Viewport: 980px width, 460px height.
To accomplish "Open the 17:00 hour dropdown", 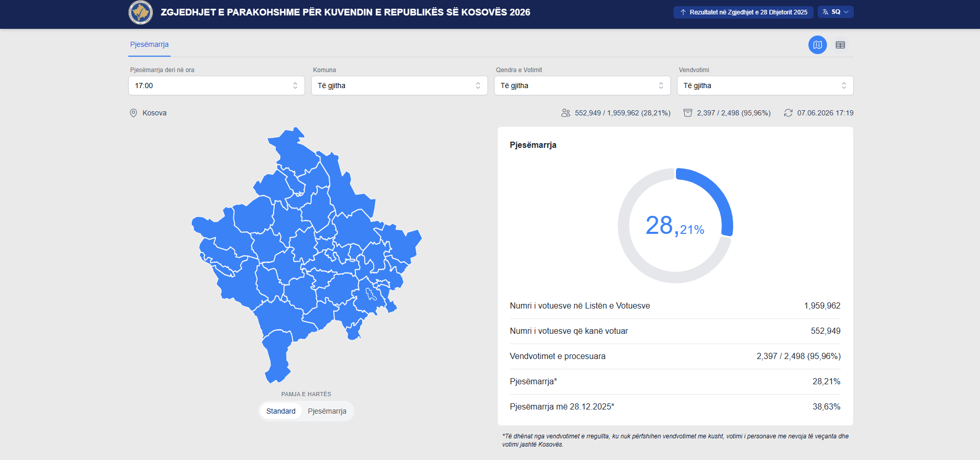I will tap(216, 86).
